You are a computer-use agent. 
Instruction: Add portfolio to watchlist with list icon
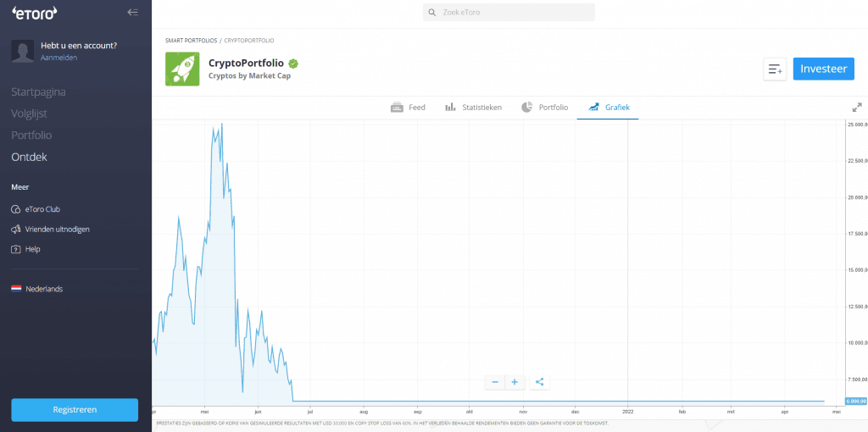(775, 69)
